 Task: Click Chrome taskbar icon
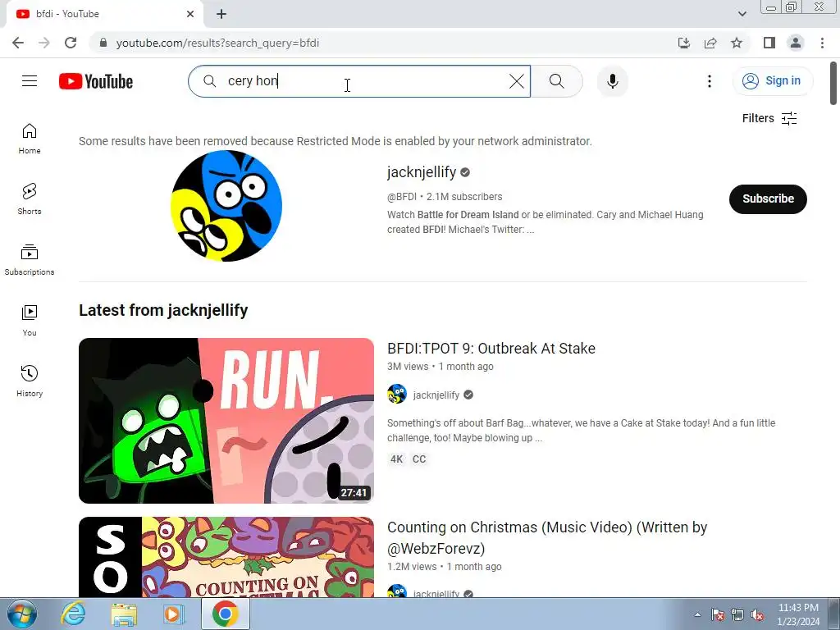[225, 614]
